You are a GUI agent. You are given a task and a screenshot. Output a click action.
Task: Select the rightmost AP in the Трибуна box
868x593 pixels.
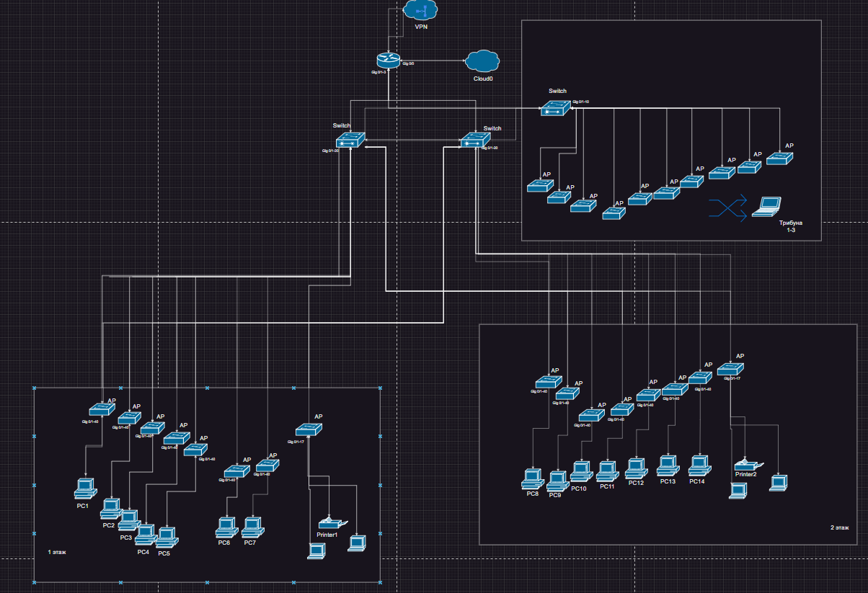pos(779,159)
